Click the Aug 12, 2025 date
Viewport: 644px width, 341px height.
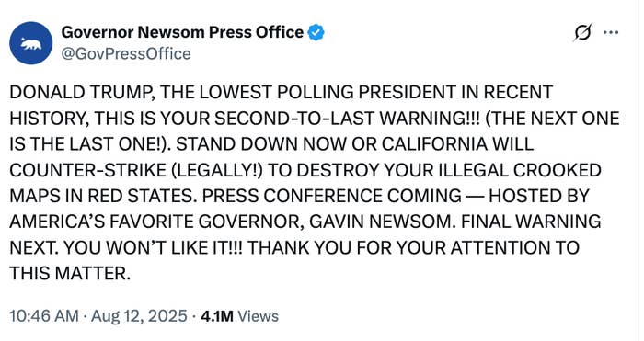(x=139, y=316)
